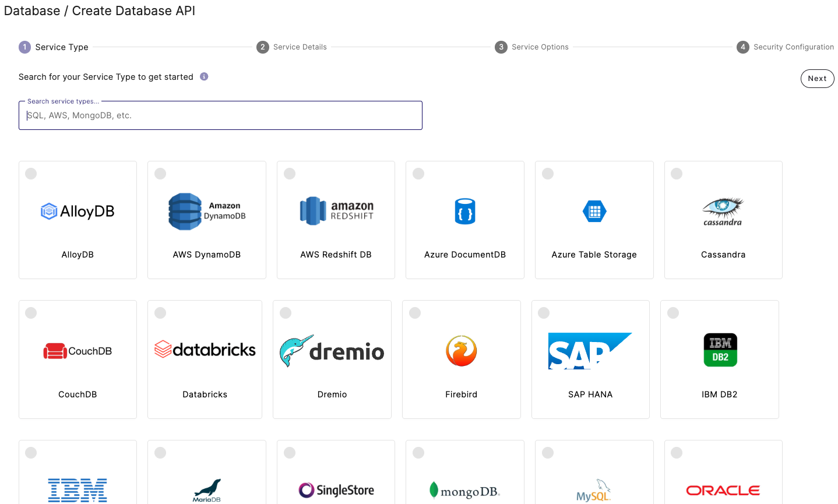Select the Oracle database logo

723,490
